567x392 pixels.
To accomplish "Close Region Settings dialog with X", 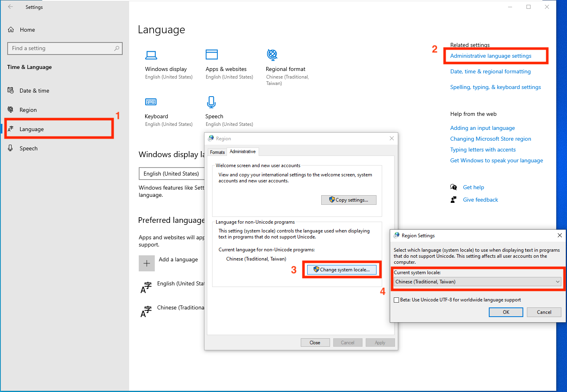I will pos(560,235).
